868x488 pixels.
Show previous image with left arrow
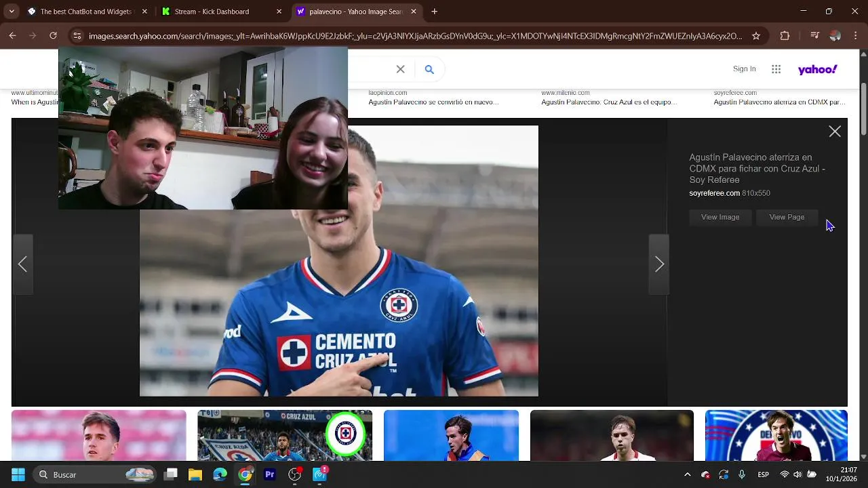click(x=22, y=264)
